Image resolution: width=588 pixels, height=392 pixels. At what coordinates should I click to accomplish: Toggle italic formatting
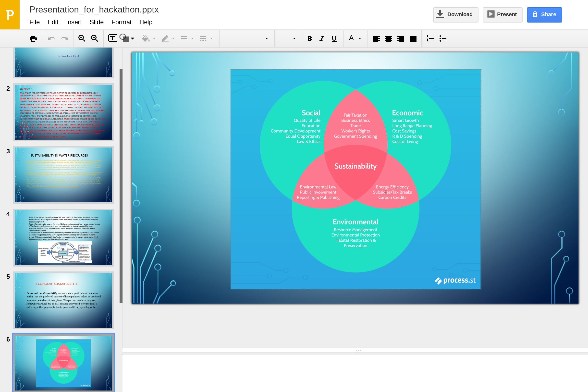pyautogui.click(x=322, y=38)
